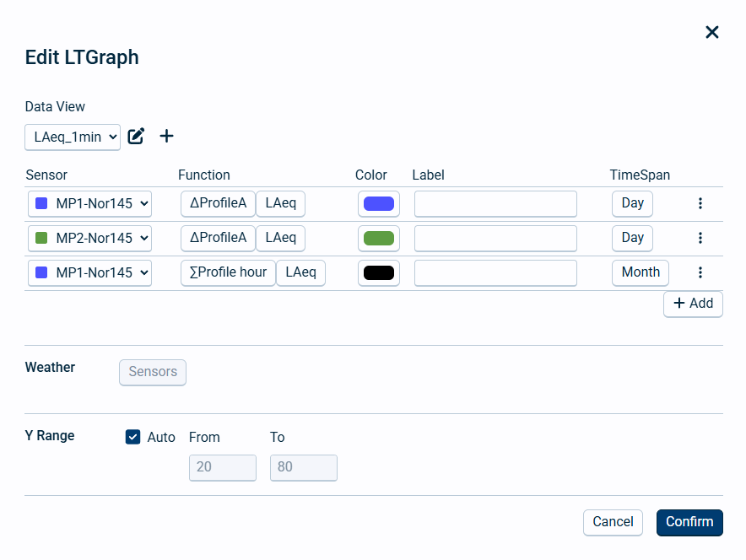746x560 pixels.
Task: Click the LAeq function on the second row
Action: pos(280,238)
